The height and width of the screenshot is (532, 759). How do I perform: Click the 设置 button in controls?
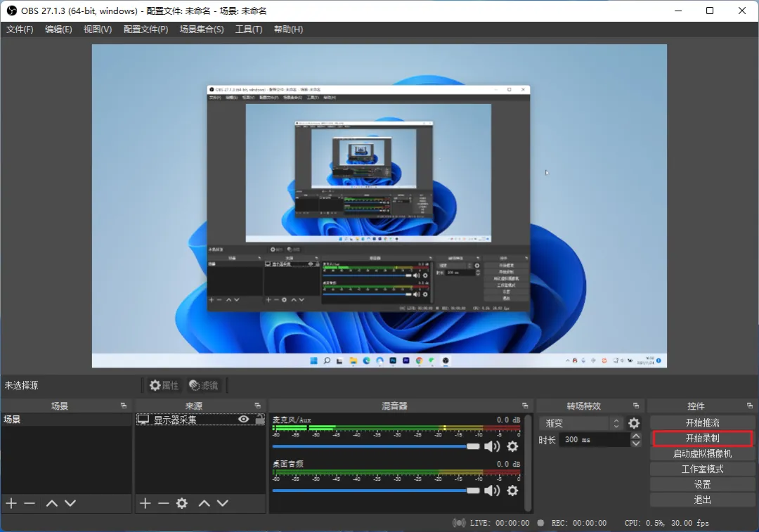pyautogui.click(x=702, y=484)
